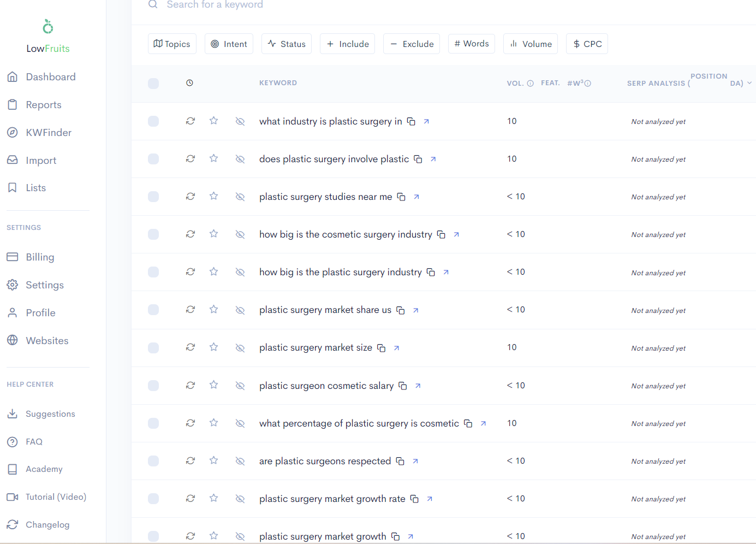Check the 'plastic surgery market share us' row
This screenshot has width=756, height=544.
coord(153,310)
